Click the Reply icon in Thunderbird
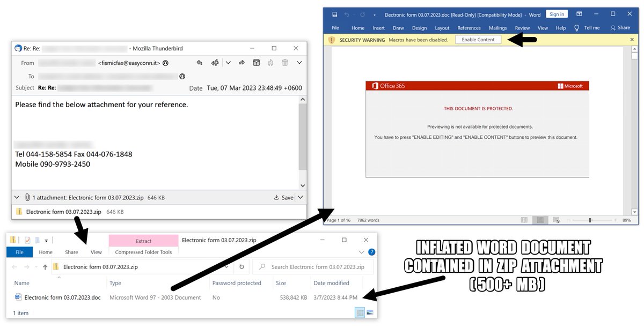Viewport: 644px width, 328px height. (x=200, y=63)
